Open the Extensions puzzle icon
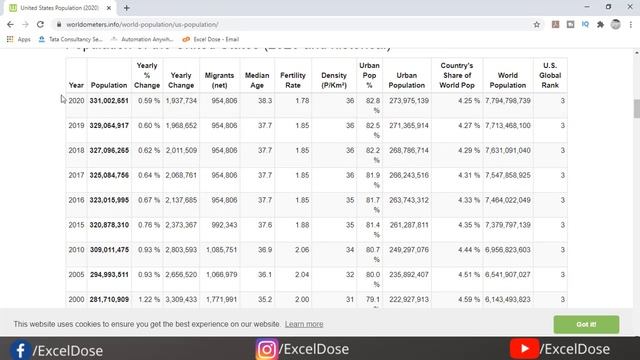The image size is (640, 360). pyautogui.click(x=600, y=24)
